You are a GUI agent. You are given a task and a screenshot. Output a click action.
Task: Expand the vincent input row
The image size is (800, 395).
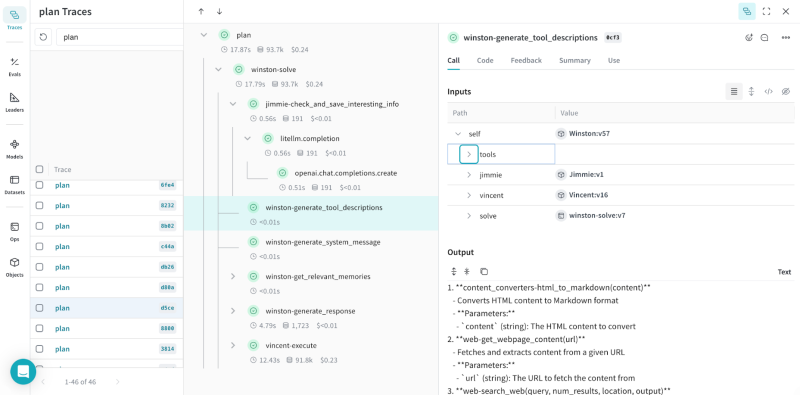469,195
